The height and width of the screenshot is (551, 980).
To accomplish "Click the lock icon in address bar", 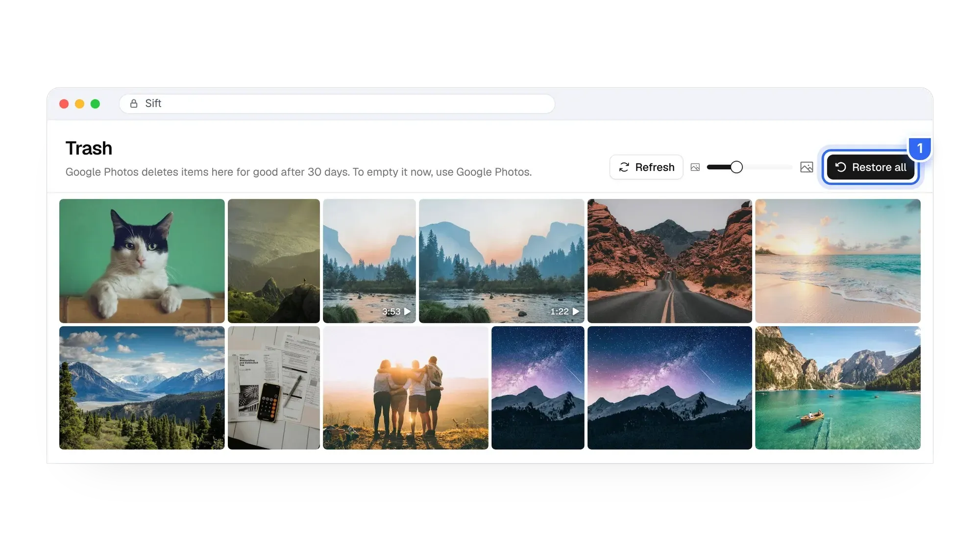I will pyautogui.click(x=134, y=103).
